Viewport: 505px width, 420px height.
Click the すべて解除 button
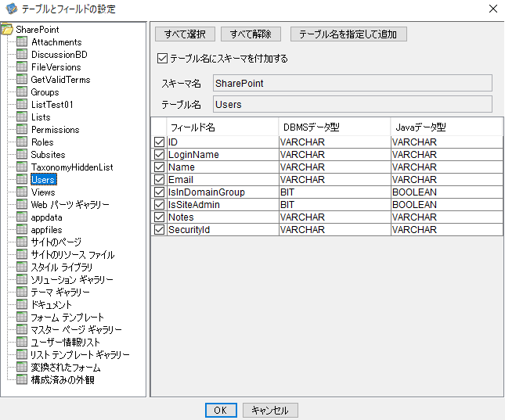point(251,34)
